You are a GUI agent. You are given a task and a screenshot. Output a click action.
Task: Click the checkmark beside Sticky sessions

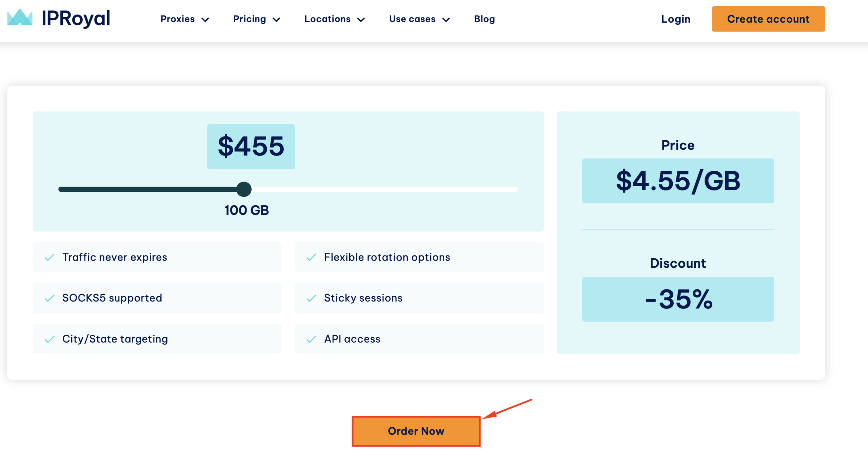tap(311, 298)
